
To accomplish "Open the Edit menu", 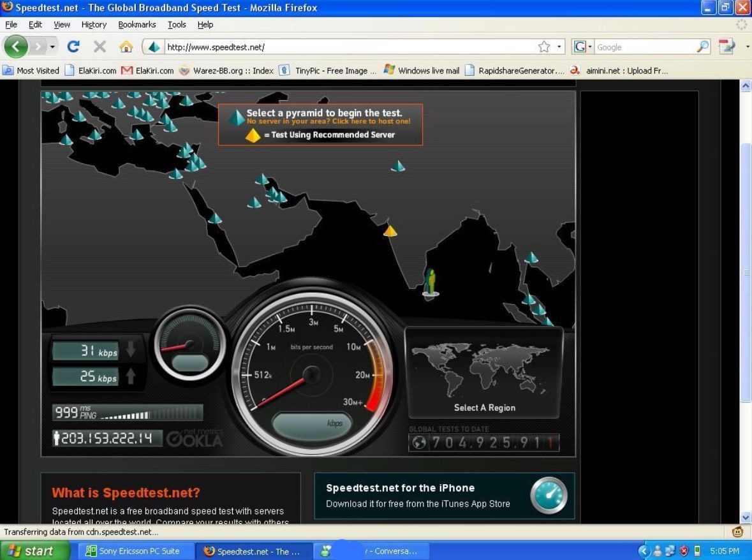I will [35, 24].
